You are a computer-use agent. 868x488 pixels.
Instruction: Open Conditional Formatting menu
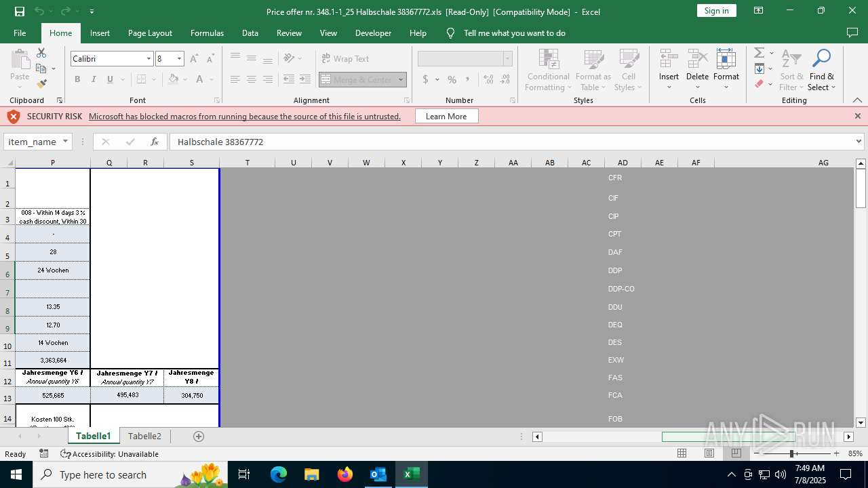(549, 70)
